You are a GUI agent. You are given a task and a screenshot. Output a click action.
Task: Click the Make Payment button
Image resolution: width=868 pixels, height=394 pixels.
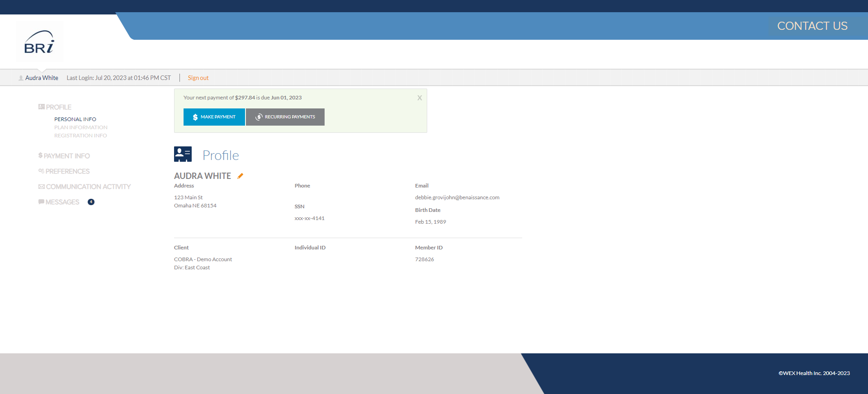click(x=214, y=117)
